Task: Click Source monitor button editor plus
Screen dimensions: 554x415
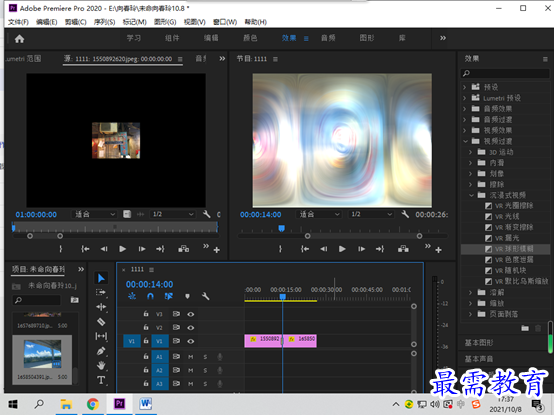Action: tap(217, 250)
